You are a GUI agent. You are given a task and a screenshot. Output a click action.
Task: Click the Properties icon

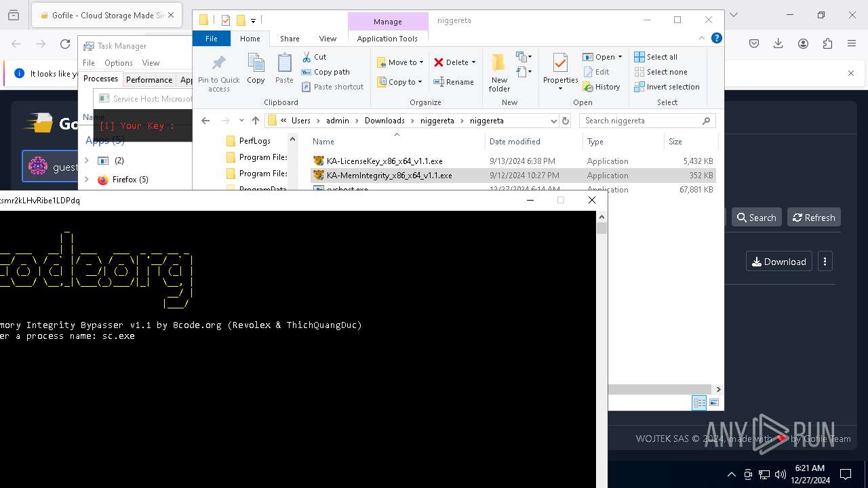click(560, 64)
